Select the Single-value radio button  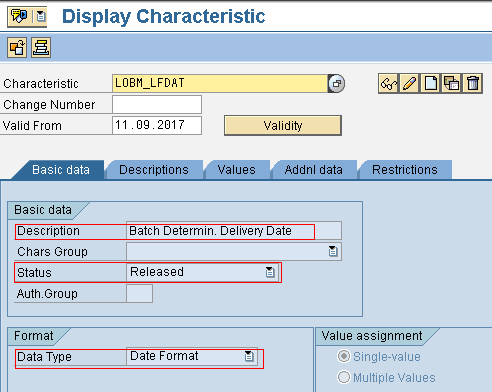click(344, 356)
